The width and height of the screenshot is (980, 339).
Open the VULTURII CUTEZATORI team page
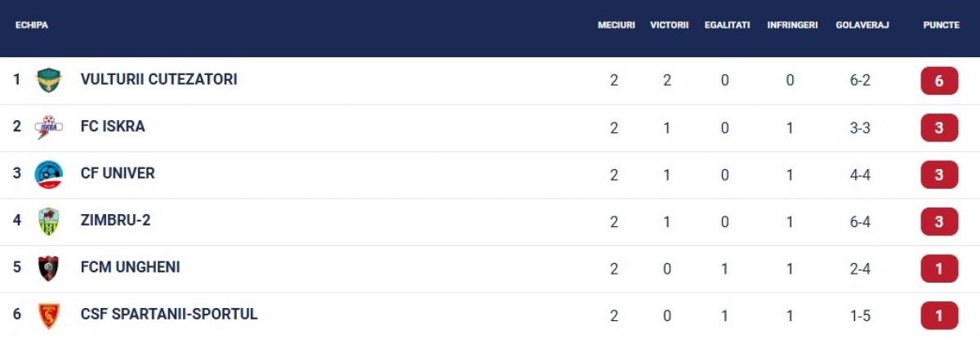point(159,79)
